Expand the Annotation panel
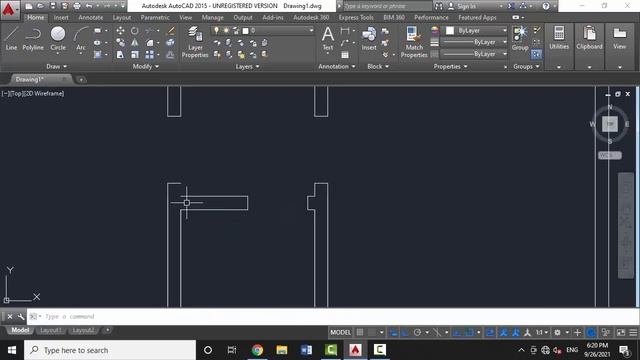Image resolution: width=640 pixels, height=360 pixels. coord(337,67)
